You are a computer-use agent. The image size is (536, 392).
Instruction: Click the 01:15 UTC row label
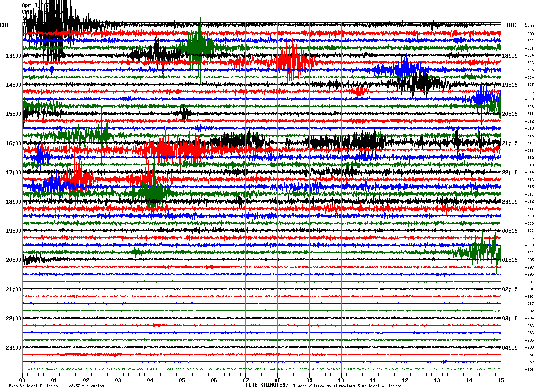510,260
